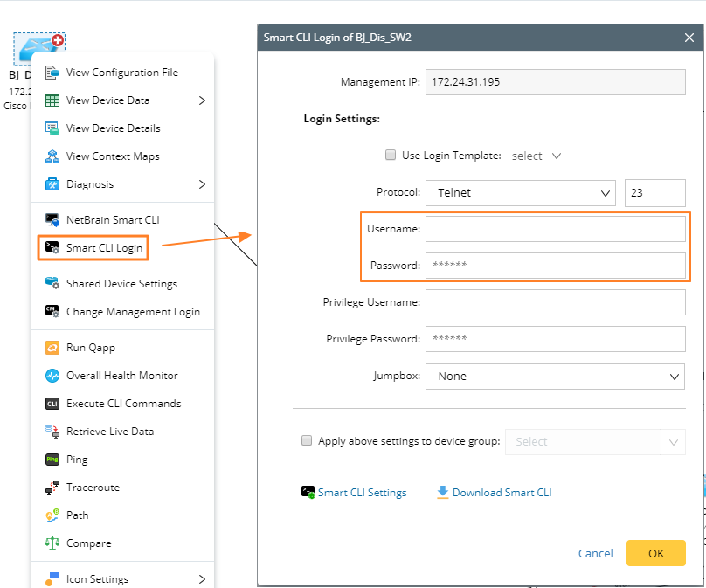Close the Smart CLI Login dialog
706x588 pixels.
point(689,38)
